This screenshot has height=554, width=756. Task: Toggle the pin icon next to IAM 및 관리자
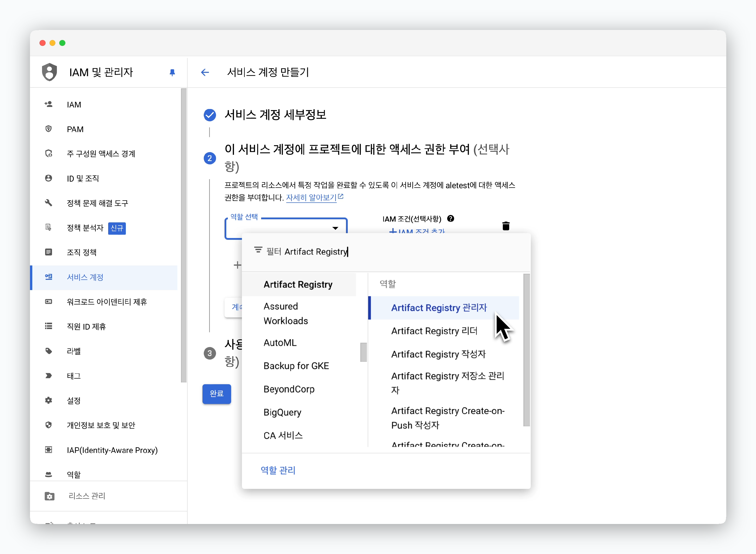pos(172,72)
